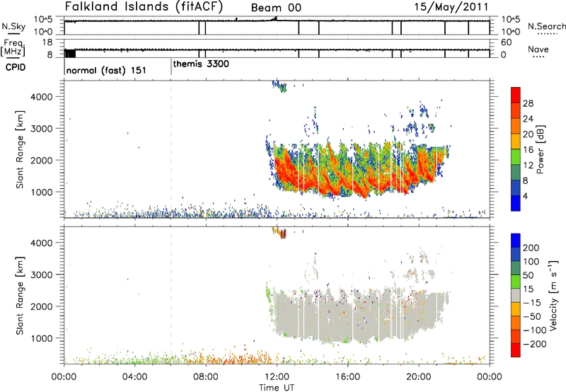Click the '16:00' time tick label
Screen dimensions: 566x392
347,377
